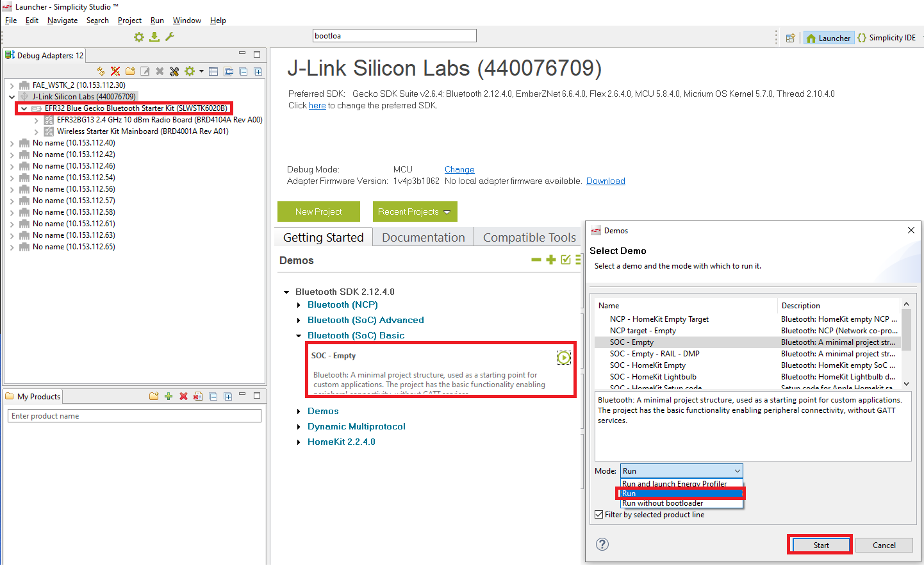Open the Mode combo box

682,470
